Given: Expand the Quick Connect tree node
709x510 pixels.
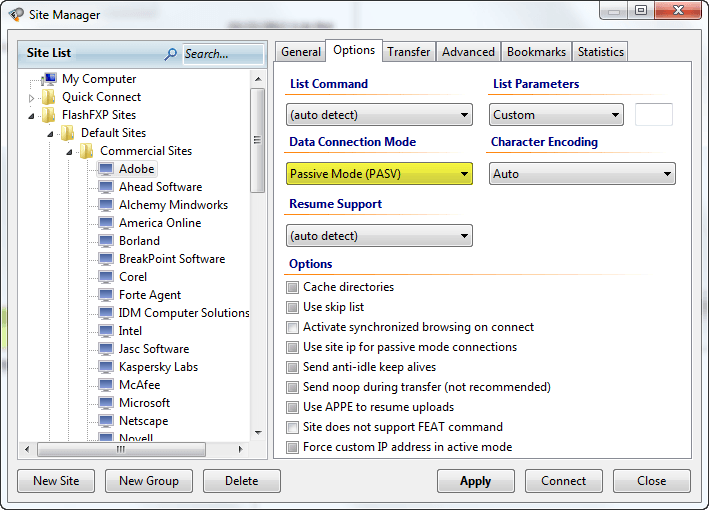Looking at the screenshot, I should click(x=31, y=98).
